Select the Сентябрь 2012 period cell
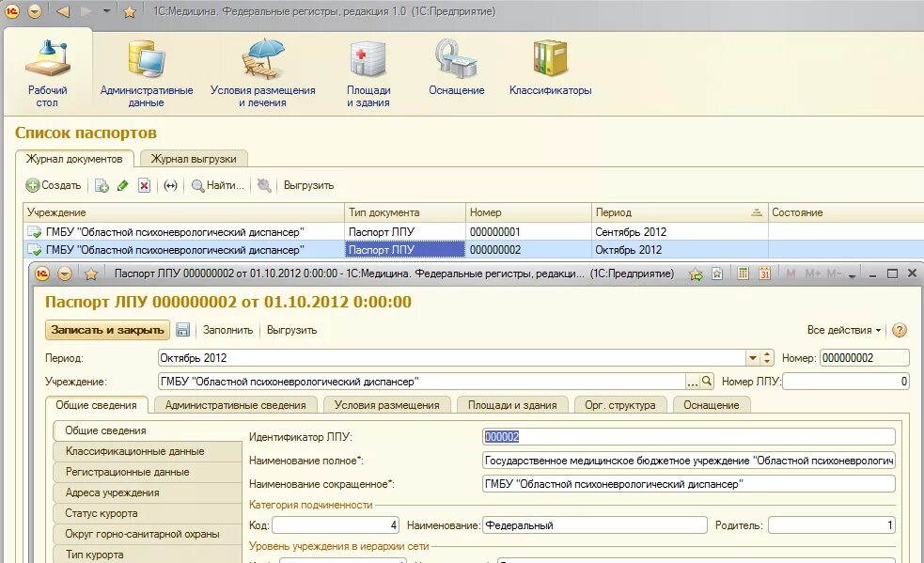The image size is (924, 563). pyautogui.click(x=680, y=231)
